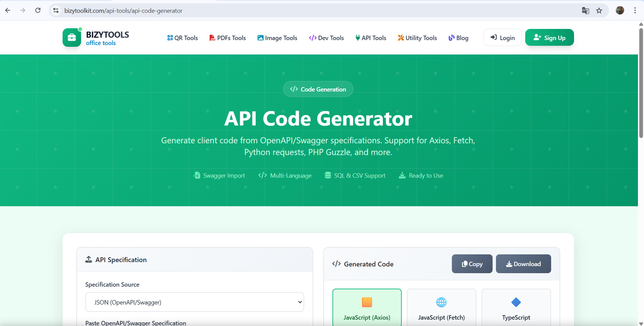Select TypeScript language tab
The width and height of the screenshot is (644, 326).
click(x=516, y=307)
